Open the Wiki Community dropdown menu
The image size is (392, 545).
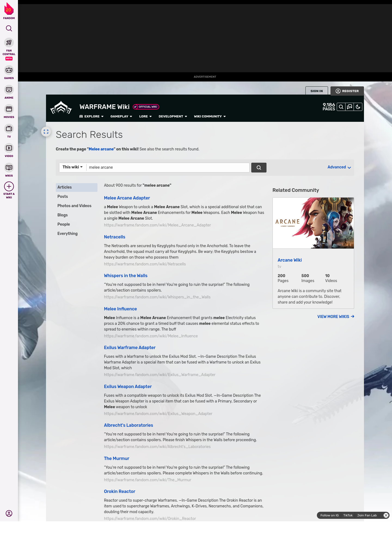(x=210, y=116)
